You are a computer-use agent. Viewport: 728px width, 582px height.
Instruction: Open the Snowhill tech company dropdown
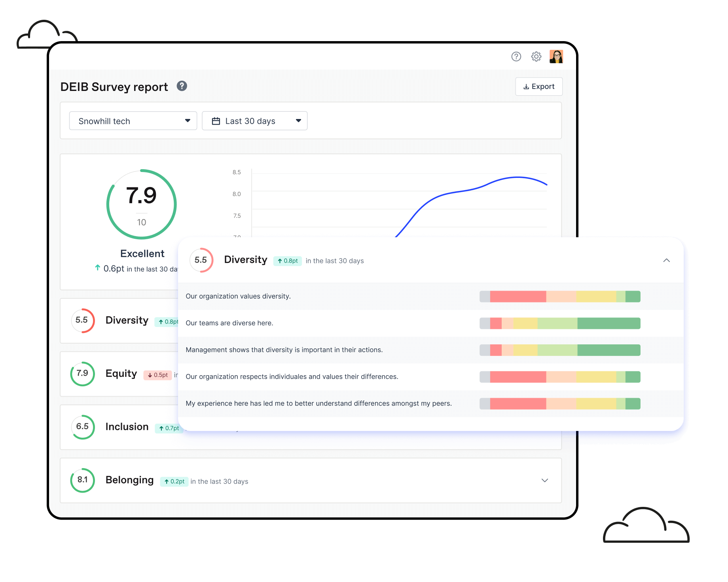tap(133, 121)
